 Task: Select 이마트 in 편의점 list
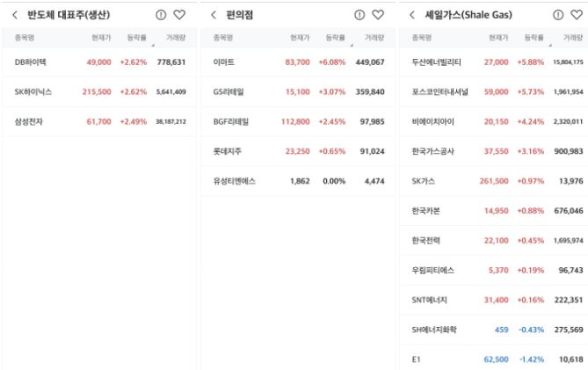[298, 62]
